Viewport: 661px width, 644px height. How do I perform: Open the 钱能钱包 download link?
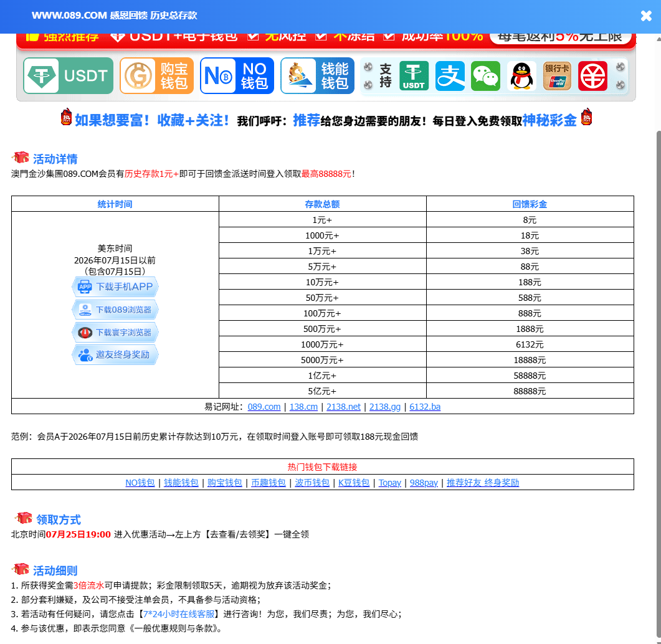[181, 483]
